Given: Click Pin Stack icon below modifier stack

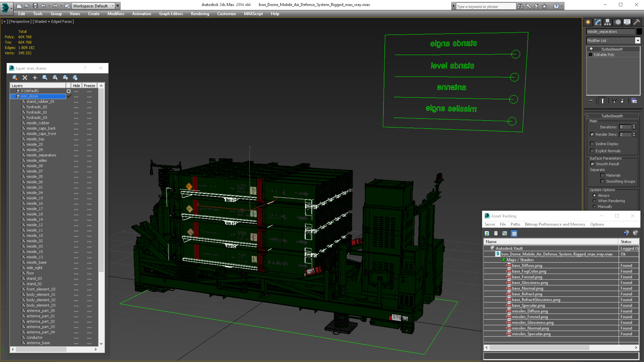Looking at the screenshot, I should [x=591, y=101].
